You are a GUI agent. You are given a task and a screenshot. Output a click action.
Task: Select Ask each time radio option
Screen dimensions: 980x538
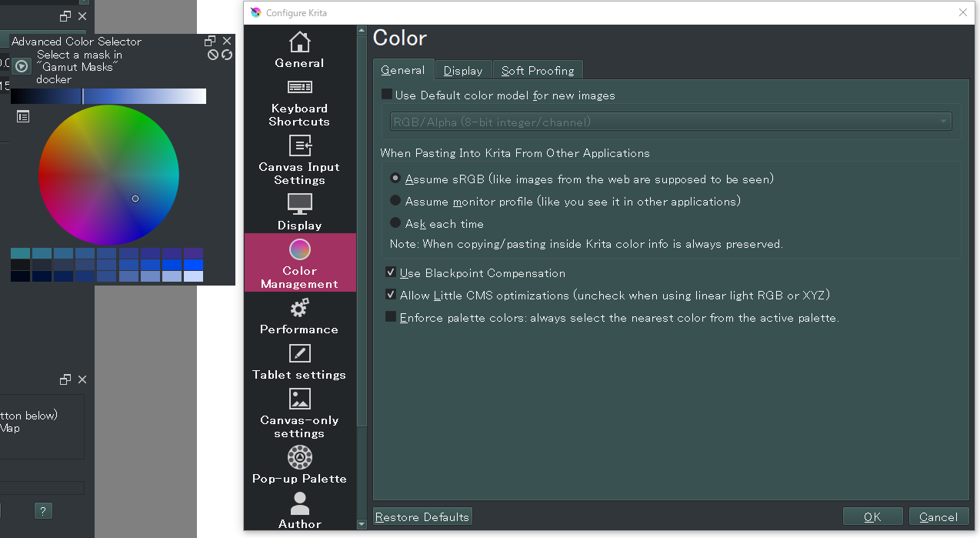point(437,223)
